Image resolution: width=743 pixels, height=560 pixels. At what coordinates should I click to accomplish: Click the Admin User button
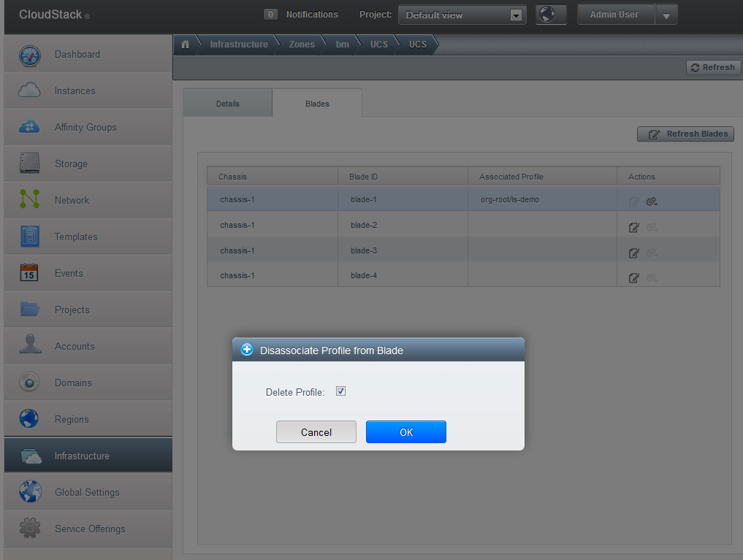[614, 15]
